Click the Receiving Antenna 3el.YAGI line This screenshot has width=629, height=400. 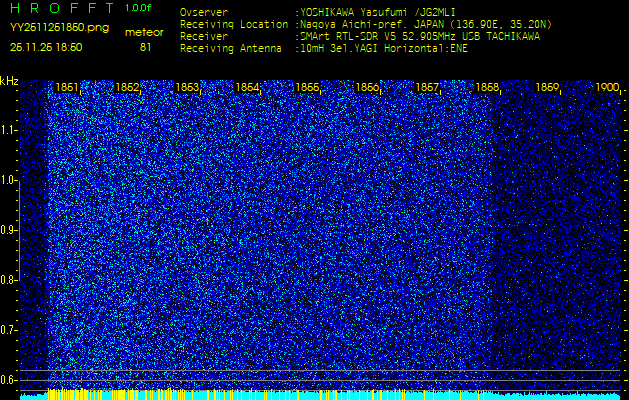(324, 49)
